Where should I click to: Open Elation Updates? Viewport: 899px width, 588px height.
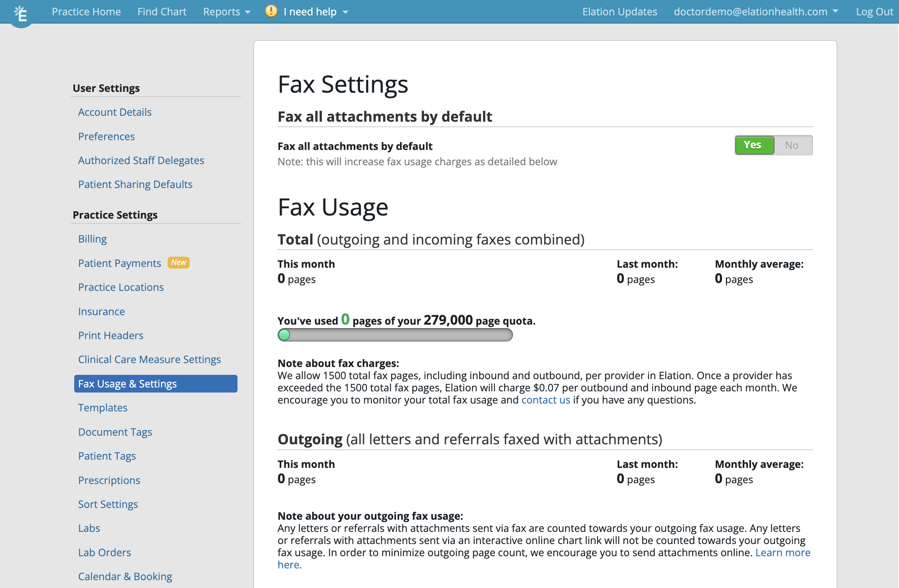(619, 11)
